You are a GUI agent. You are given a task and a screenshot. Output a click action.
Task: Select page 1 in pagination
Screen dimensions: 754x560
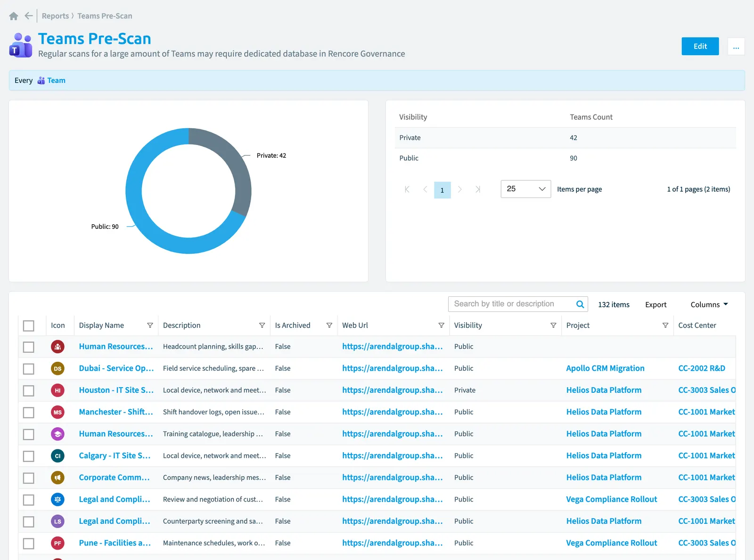point(442,190)
